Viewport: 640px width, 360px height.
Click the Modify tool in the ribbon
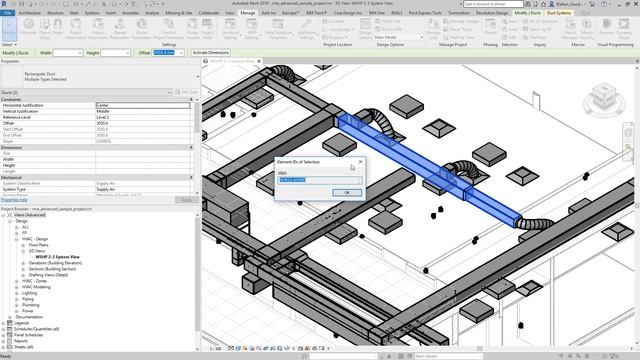(x=9, y=28)
